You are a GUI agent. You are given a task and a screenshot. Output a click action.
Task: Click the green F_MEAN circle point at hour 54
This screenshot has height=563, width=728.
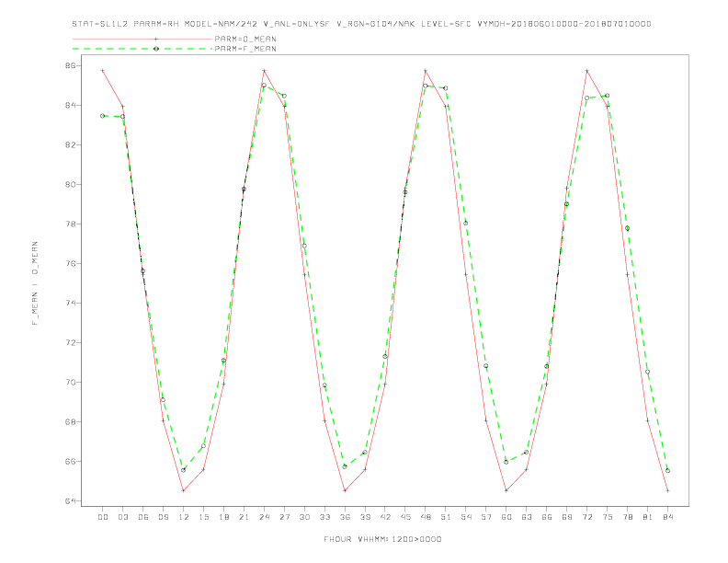click(466, 224)
